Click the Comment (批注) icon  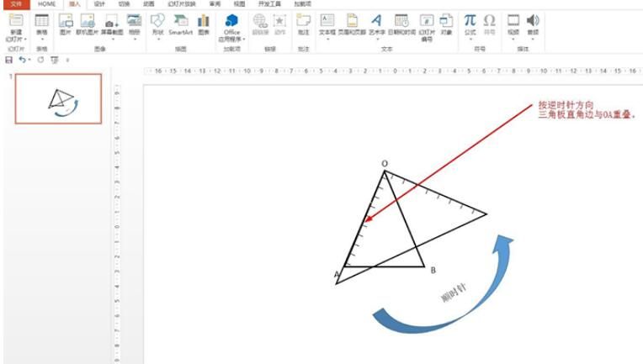[x=304, y=20]
